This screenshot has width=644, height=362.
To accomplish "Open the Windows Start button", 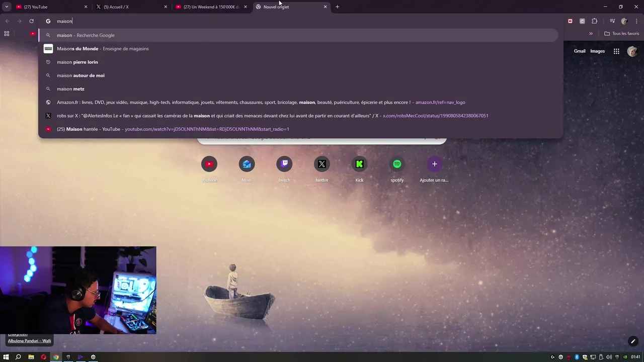I will click(x=6, y=357).
